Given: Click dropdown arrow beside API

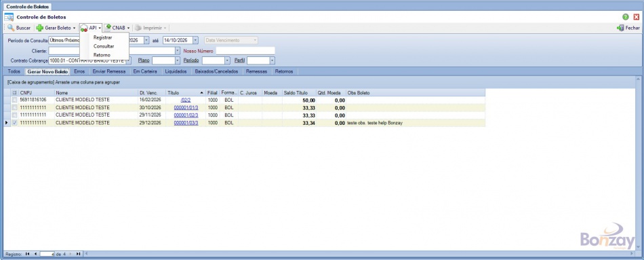Looking at the screenshot, I should click(100, 28).
